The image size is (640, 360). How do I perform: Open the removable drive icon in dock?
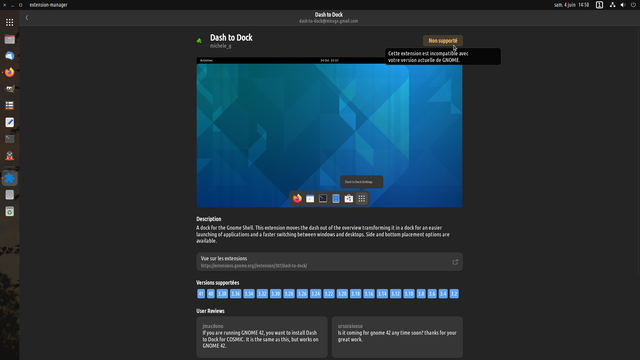tap(9, 195)
